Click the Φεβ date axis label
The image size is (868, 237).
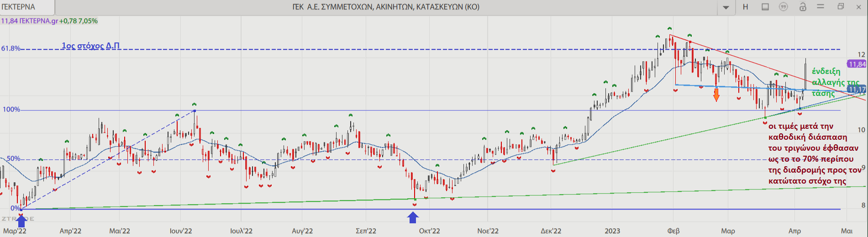click(673, 231)
